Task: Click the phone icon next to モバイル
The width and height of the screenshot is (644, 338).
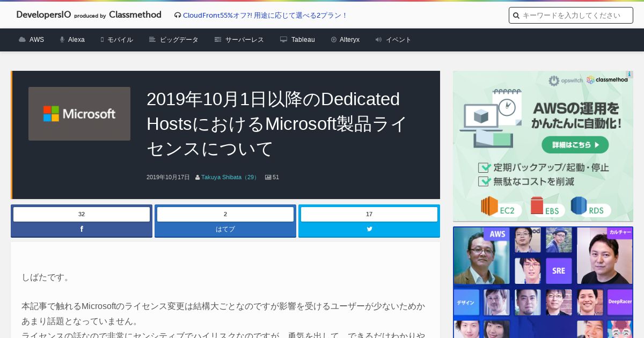Action: click(x=102, y=40)
